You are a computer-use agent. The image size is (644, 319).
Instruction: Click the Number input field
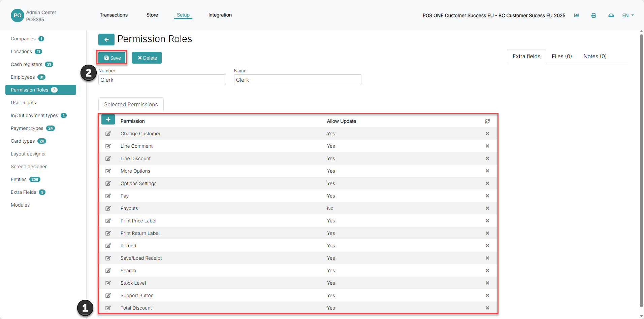(x=162, y=80)
